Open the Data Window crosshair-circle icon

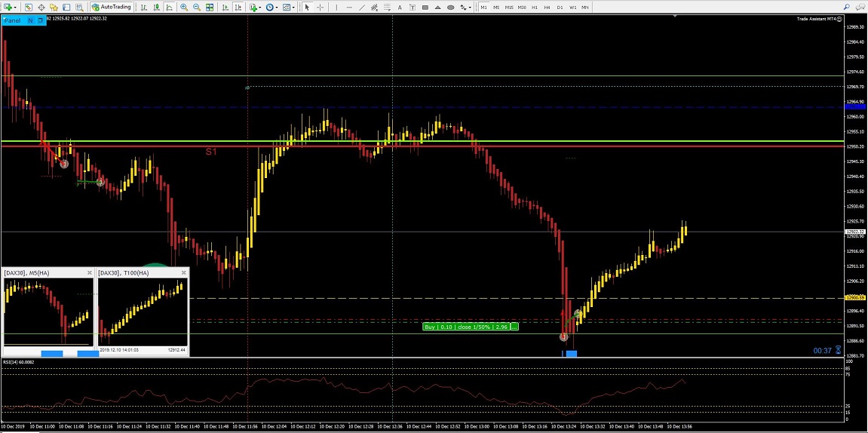coord(41,8)
